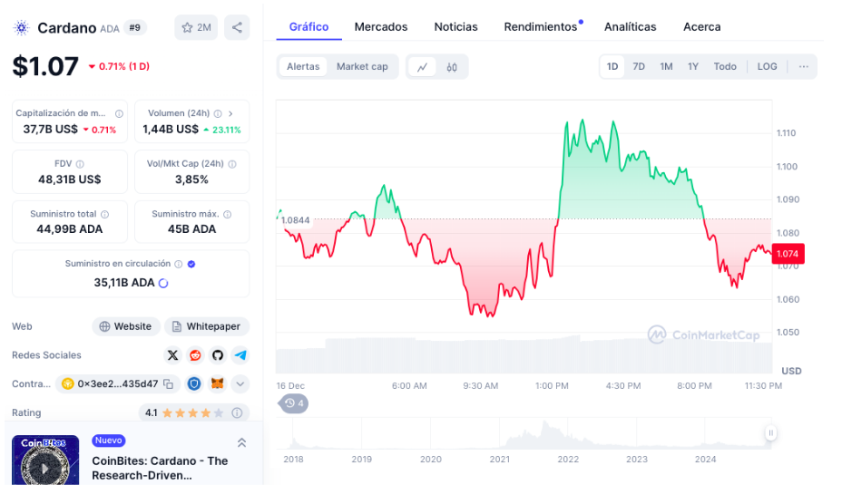Copy the contract address icon
The height and width of the screenshot is (504, 842).
pos(168,383)
